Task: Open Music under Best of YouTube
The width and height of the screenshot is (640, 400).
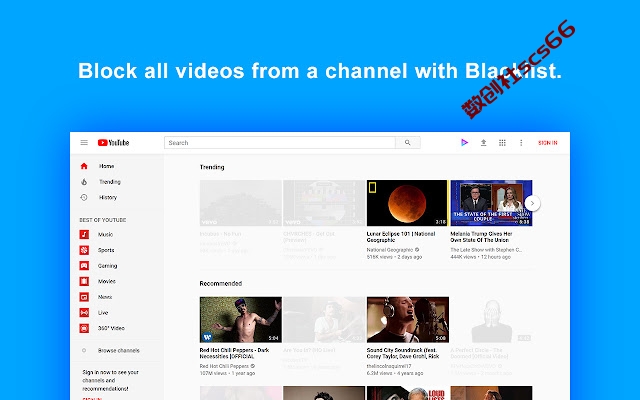Action: pos(105,234)
